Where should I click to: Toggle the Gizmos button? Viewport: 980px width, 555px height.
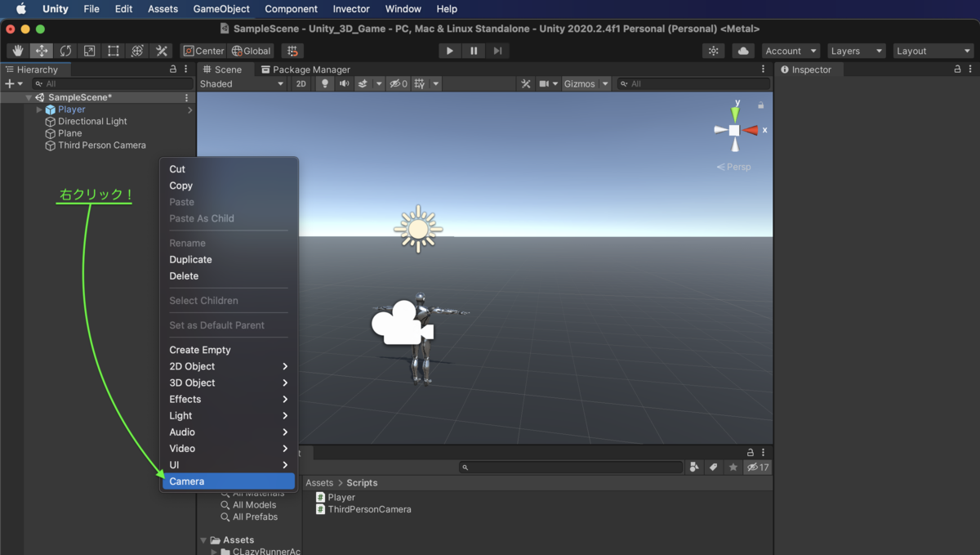580,83
